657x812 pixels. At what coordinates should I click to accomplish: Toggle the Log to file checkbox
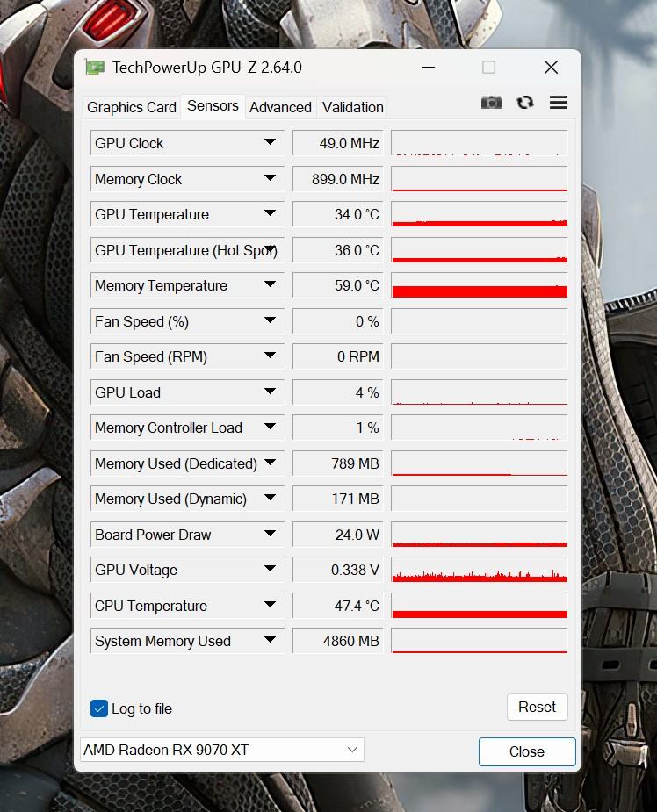pyautogui.click(x=99, y=708)
